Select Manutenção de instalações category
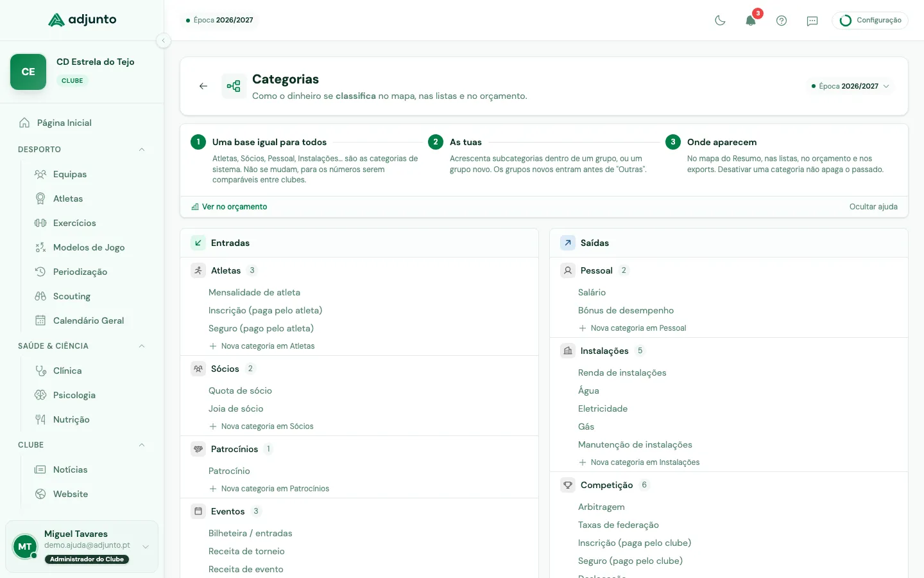Image resolution: width=924 pixels, height=578 pixels. [635, 444]
